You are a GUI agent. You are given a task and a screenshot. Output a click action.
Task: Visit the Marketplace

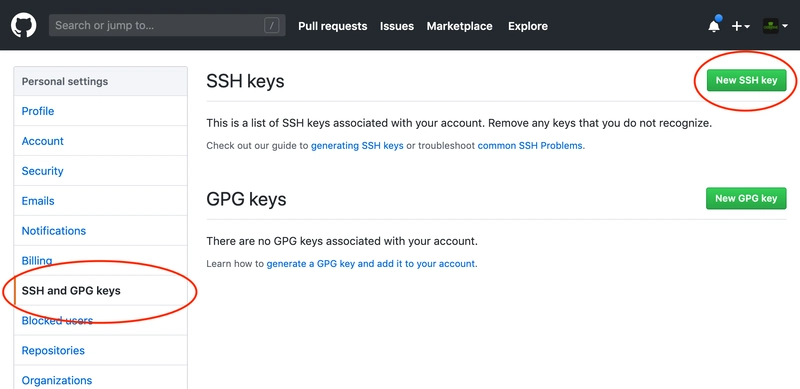459,26
